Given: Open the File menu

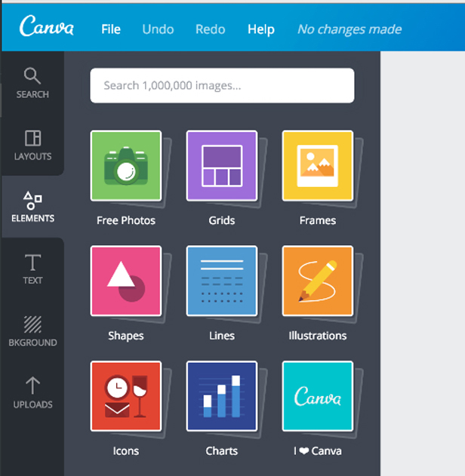Looking at the screenshot, I should click(111, 29).
